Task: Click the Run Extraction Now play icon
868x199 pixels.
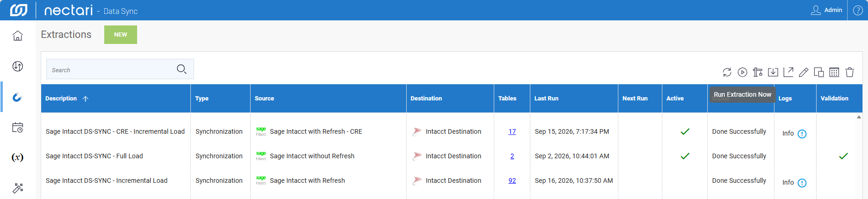Action: tap(742, 72)
